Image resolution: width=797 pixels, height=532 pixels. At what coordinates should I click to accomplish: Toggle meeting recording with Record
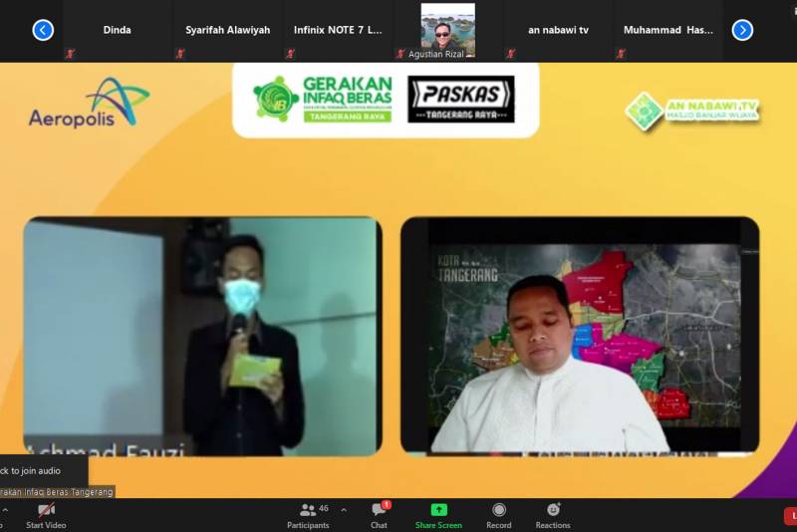point(499,514)
